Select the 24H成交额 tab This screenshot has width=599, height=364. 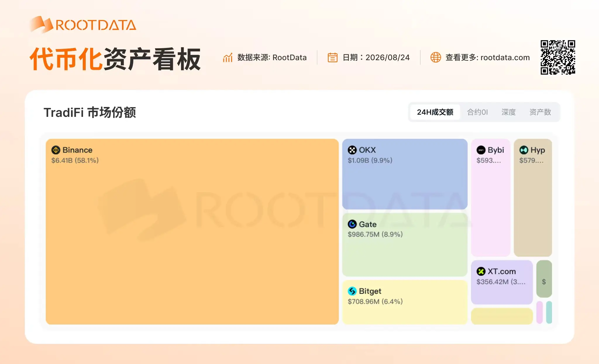435,112
